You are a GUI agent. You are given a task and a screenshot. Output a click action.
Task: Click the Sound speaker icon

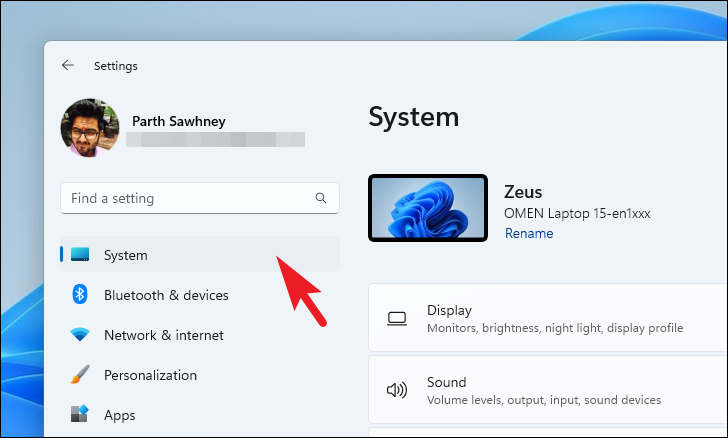point(397,390)
